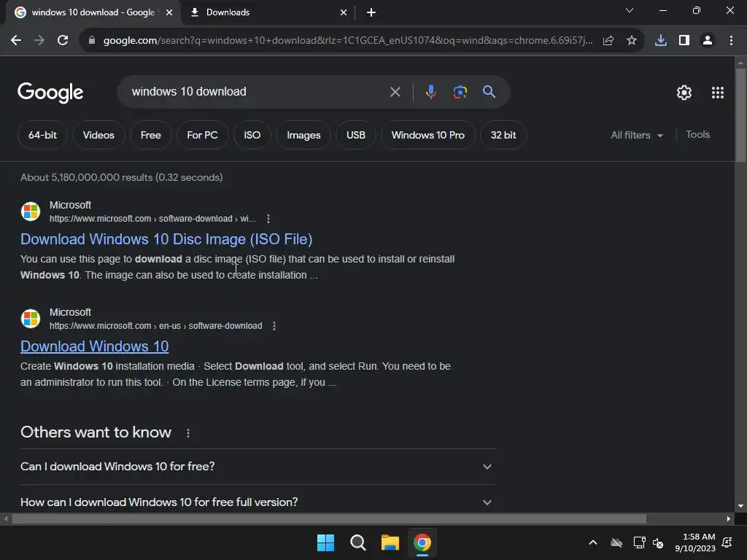Select the Windows 10 Pro chip
This screenshot has width=747, height=560.
[427, 135]
